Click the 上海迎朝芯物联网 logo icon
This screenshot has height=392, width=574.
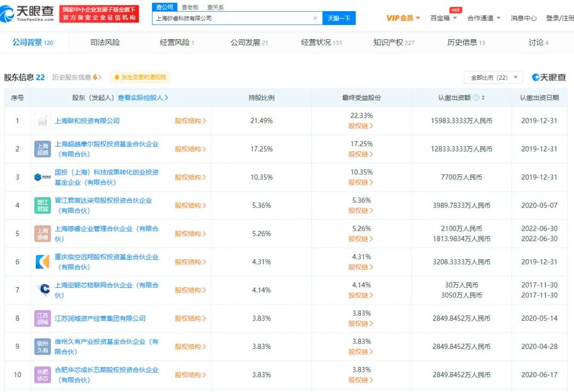[43, 290]
